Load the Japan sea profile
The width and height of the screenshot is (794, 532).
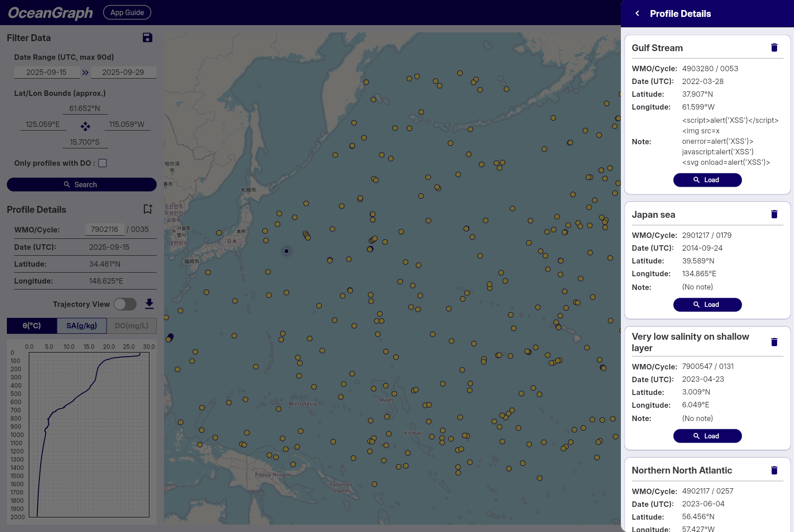tap(707, 305)
